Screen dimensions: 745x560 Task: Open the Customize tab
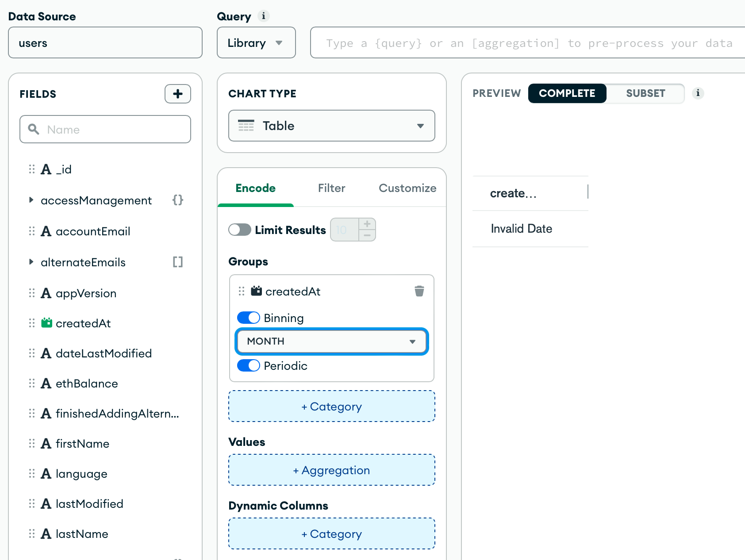407,188
